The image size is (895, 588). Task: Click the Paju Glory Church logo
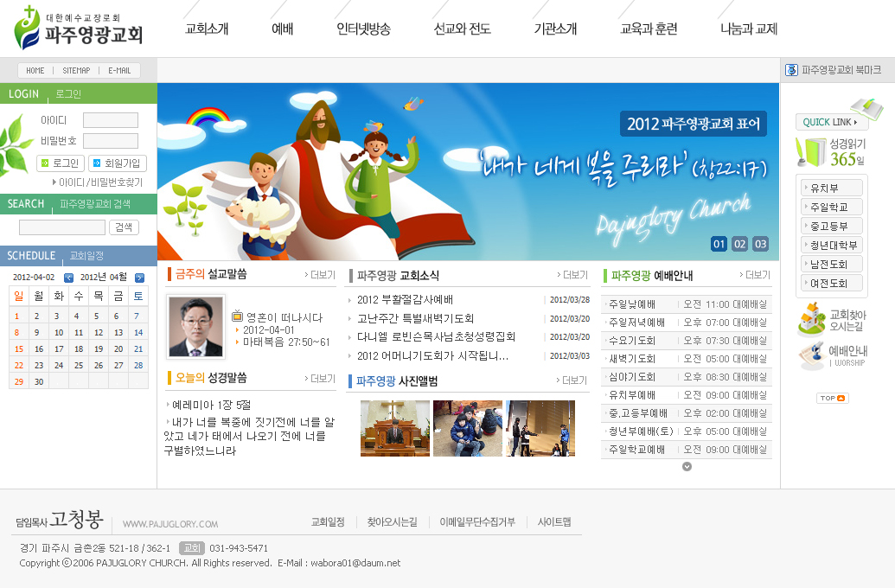click(x=79, y=29)
